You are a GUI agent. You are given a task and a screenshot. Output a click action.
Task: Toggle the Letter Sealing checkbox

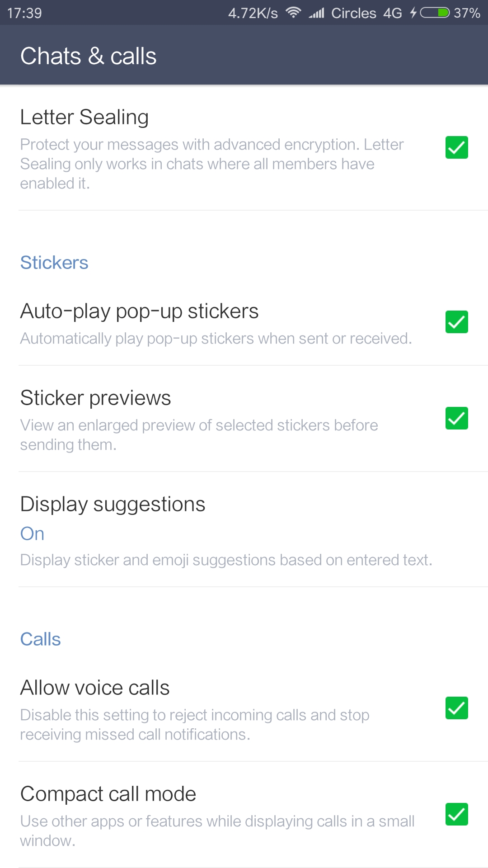[456, 147]
